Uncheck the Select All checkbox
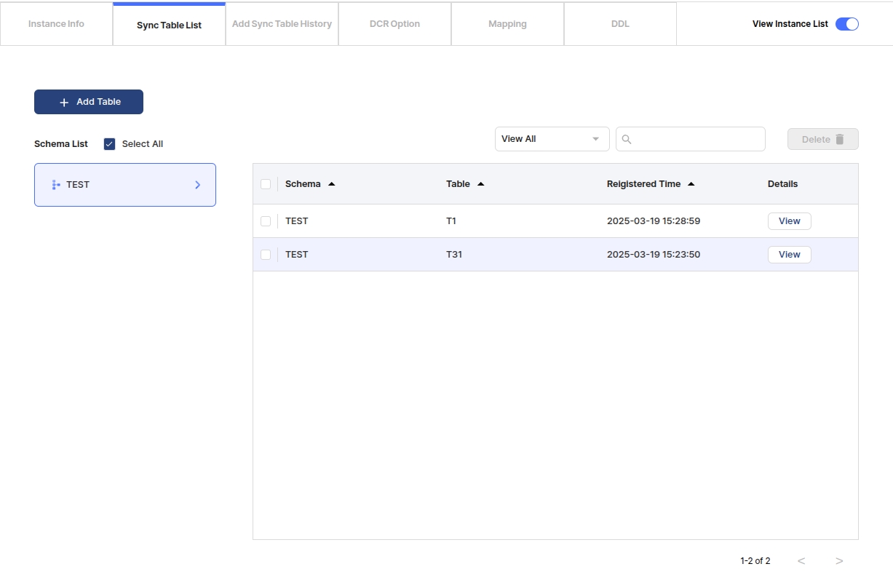Viewport: 893px width, 588px height. (110, 144)
